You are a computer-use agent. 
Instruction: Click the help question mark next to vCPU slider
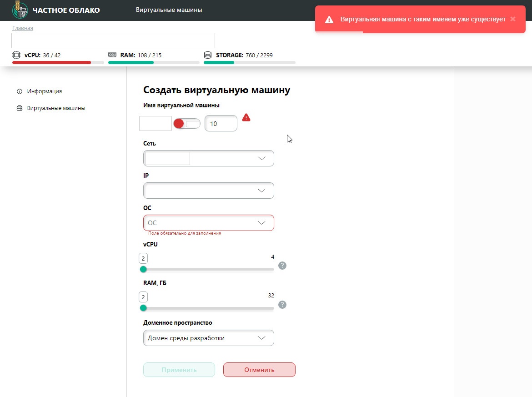coord(282,266)
